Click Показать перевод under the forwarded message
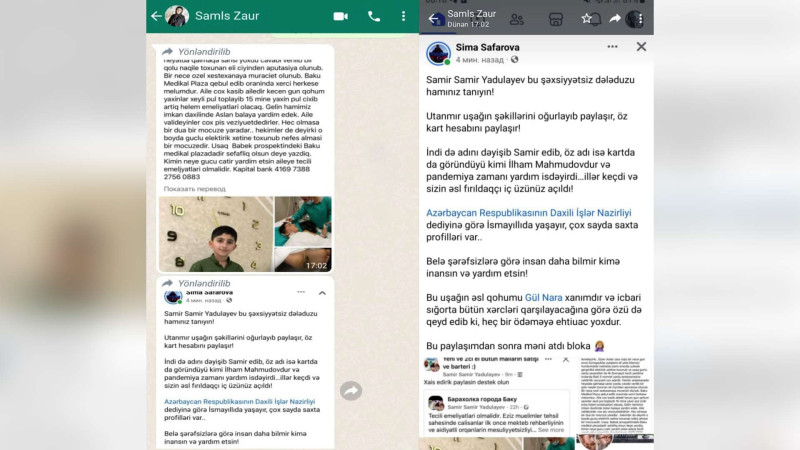800x450 pixels. (x=194, y=189)
